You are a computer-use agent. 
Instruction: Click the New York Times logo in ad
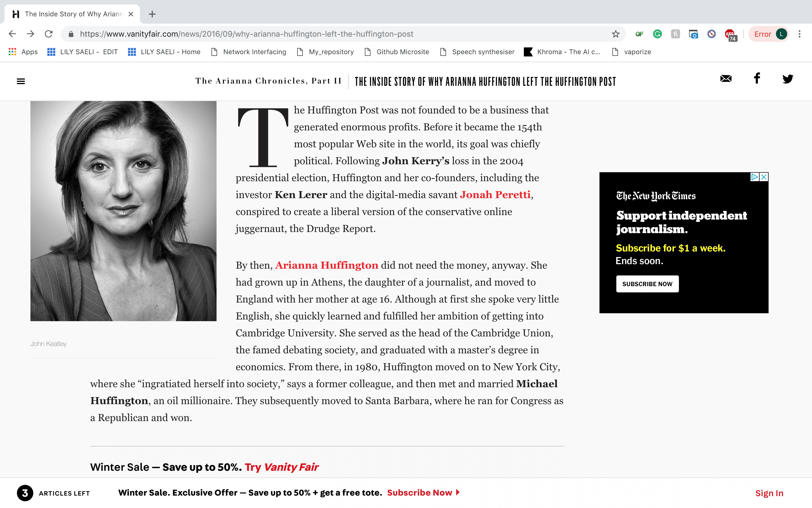point(656,196)
